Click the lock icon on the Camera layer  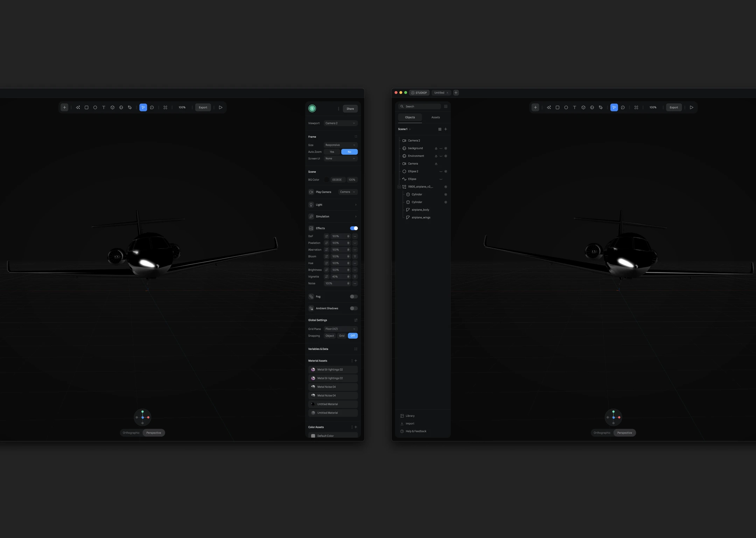[x=436, y=164]
